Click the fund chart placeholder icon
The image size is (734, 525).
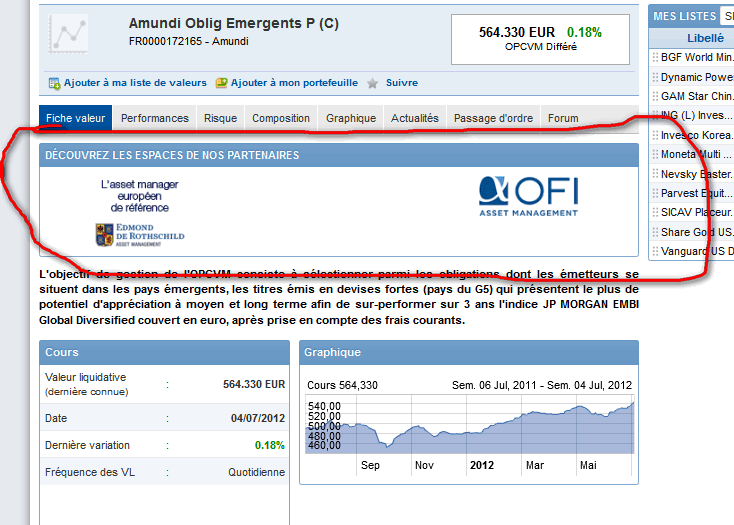tap(69, 35)
